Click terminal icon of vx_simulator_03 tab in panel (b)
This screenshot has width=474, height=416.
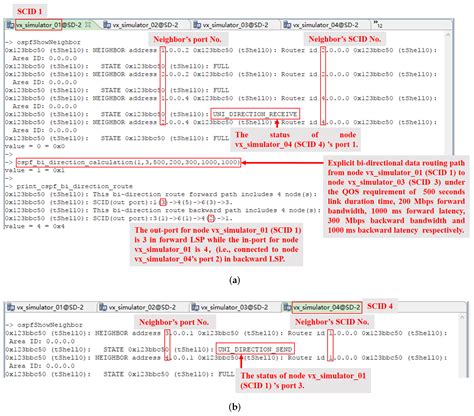(195, 307)
